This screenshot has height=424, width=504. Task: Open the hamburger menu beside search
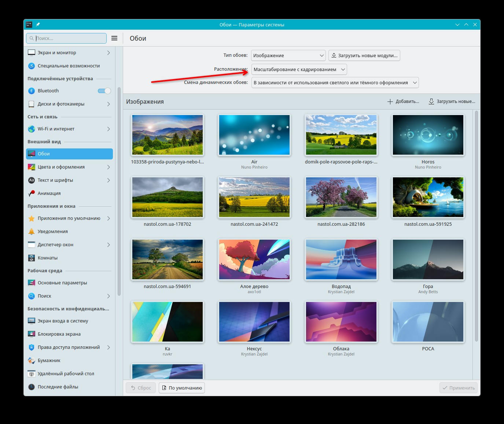pyautogui.click(x=114, y=38)
